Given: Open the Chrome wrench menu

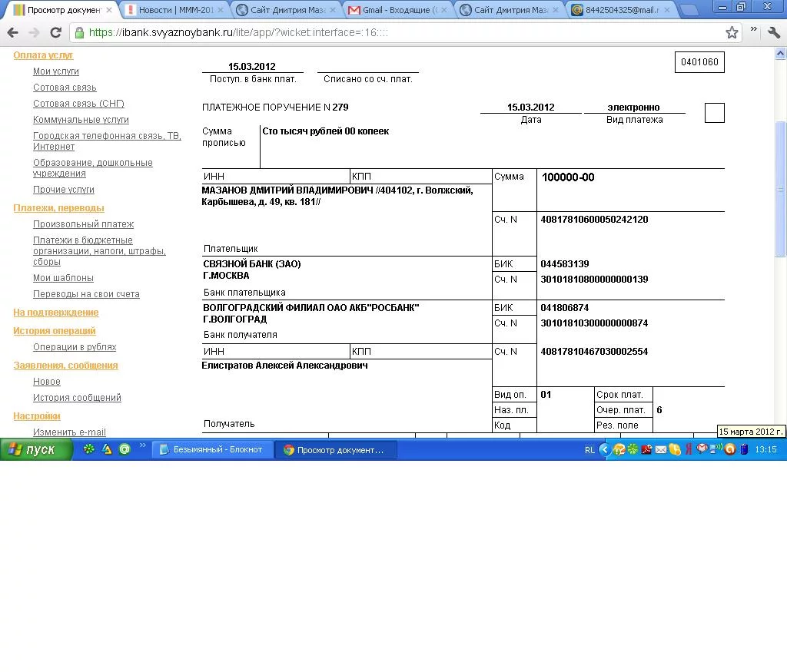Looking at the screenshot, I should (x=774, y=32).
